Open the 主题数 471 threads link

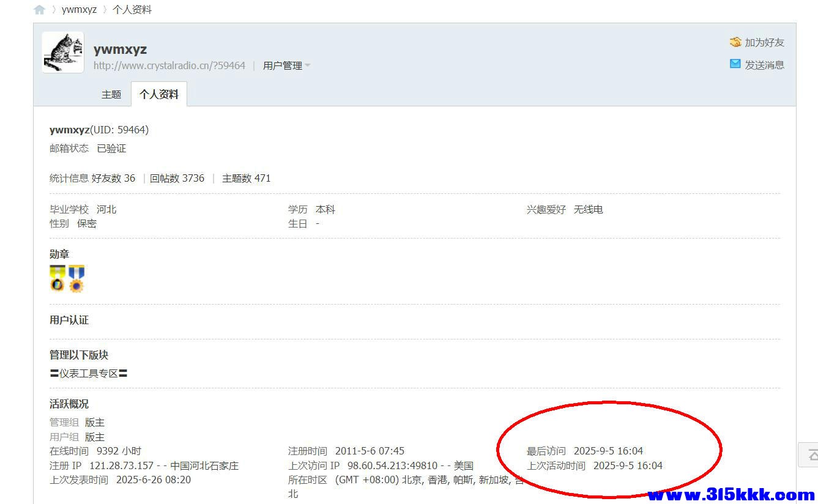tap(246, 179)
